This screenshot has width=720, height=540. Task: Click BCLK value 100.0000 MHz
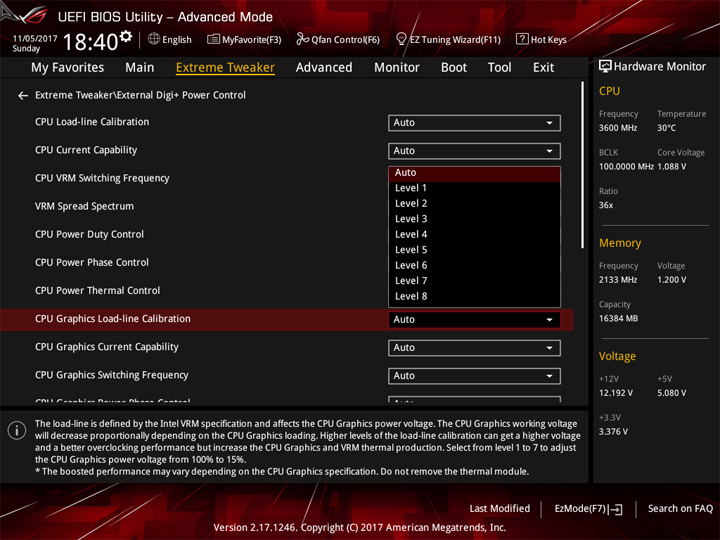[626, 166]
